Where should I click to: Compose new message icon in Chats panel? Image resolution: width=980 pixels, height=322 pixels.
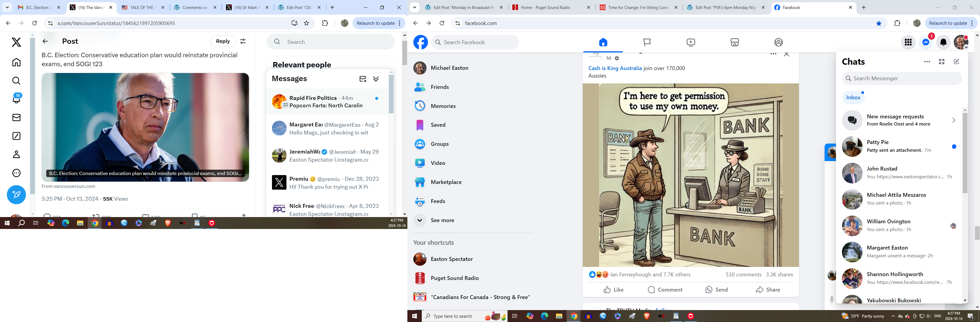956,62
